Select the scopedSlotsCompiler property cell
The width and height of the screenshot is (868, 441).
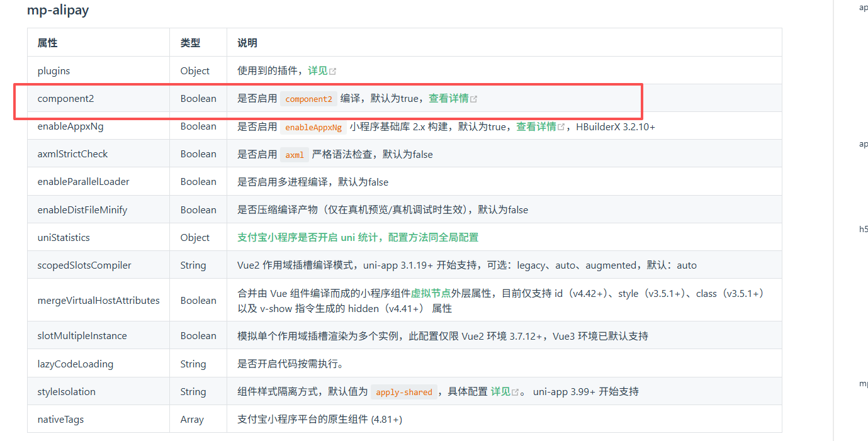click(x=84, y=265)
